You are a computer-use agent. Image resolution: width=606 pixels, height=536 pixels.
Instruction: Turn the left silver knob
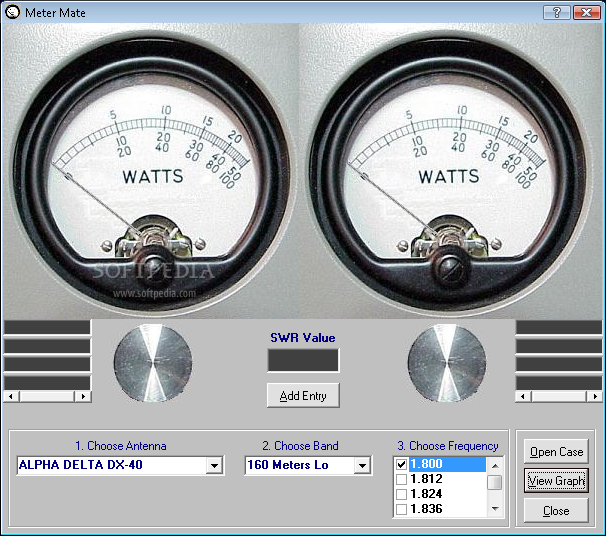pos(153,363)
